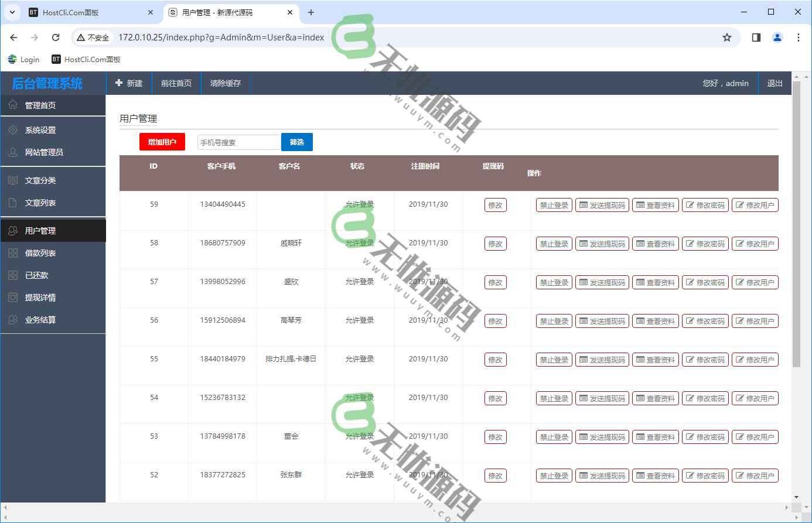Screen dimensions: 812x523
Task: Focus the 手机号搜索 search field
Action: (x=238, y=142)
